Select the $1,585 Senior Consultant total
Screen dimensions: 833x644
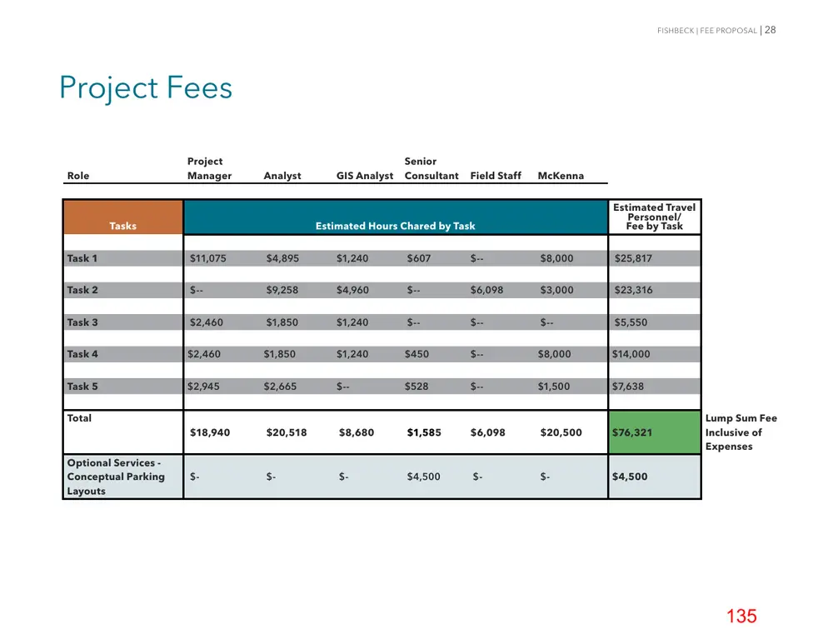tap(424, 432)
